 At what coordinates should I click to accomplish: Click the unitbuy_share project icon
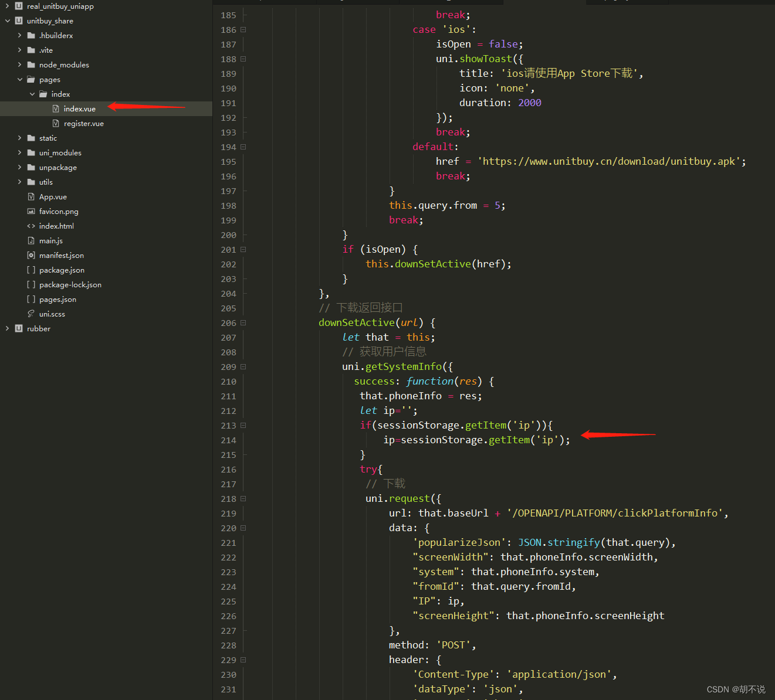point(19,21)
